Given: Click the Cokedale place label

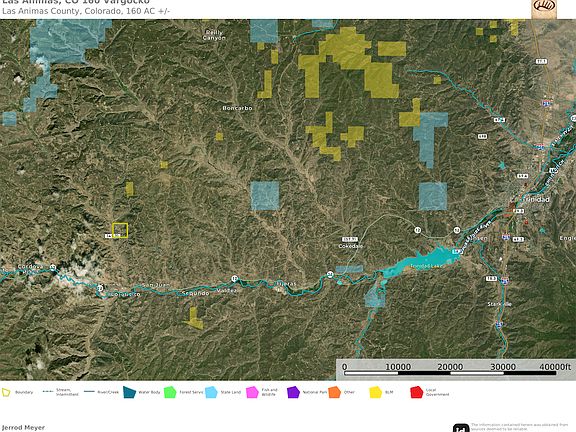Looking at the screenshot, I should 350,246.
